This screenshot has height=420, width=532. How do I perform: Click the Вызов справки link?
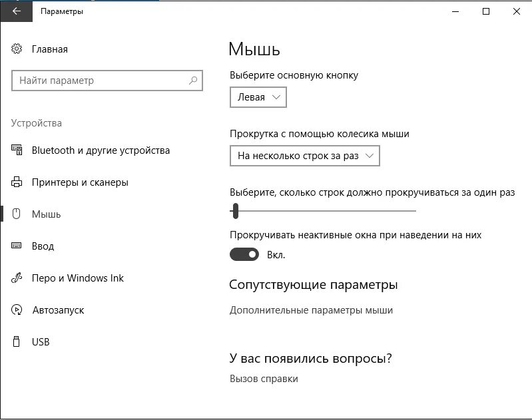tap(264, 379)
